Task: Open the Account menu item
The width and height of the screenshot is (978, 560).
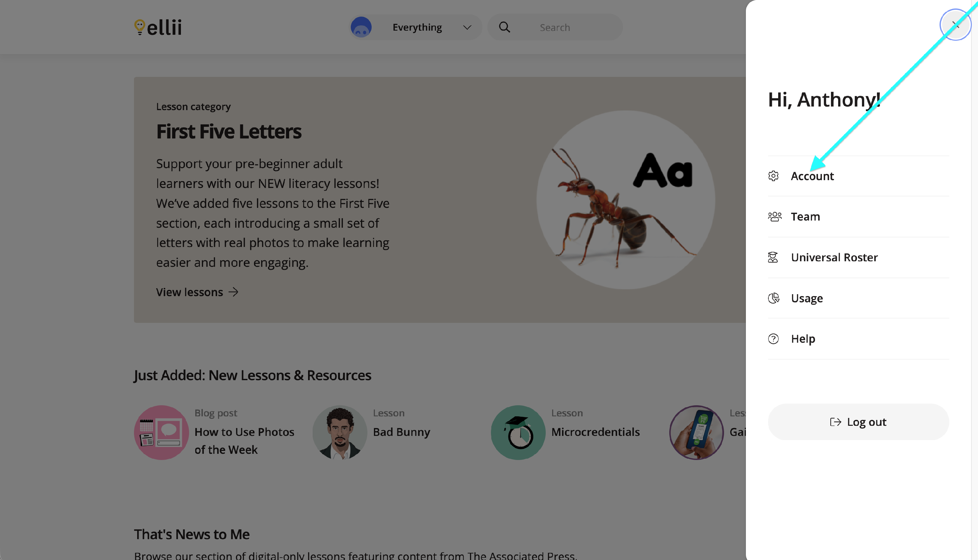Action: point(812,176)
